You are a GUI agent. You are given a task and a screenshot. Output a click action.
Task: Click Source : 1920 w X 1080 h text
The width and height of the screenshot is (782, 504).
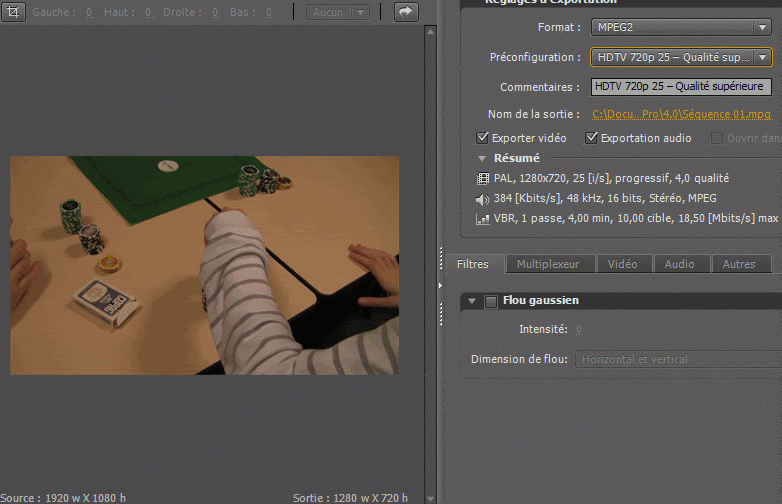coord(63,498)
